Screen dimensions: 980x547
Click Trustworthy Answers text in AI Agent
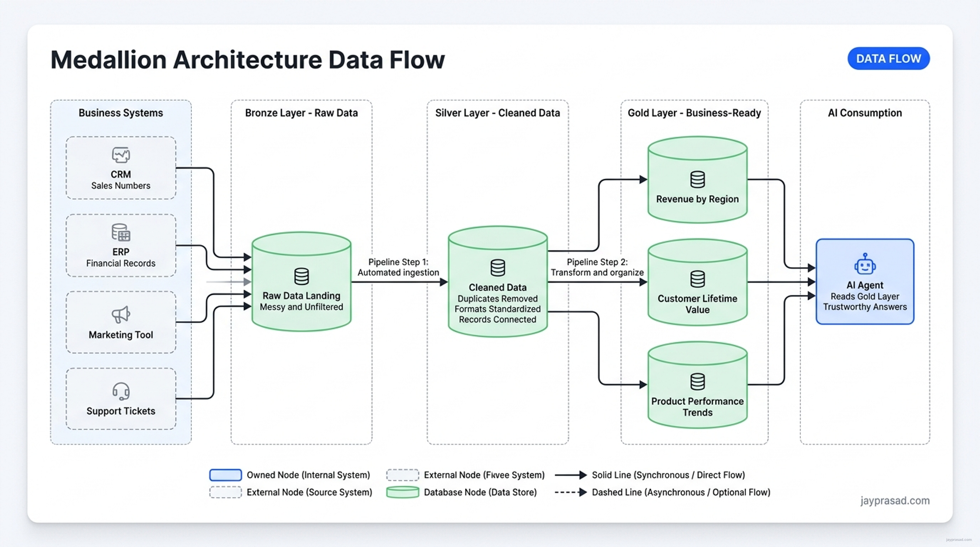click(x=865, y=307)
